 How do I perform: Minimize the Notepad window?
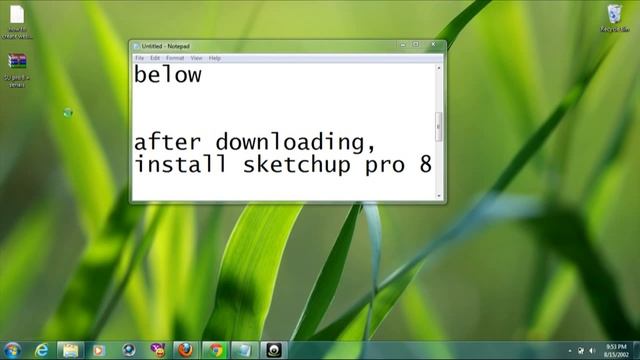pos(403,44)
